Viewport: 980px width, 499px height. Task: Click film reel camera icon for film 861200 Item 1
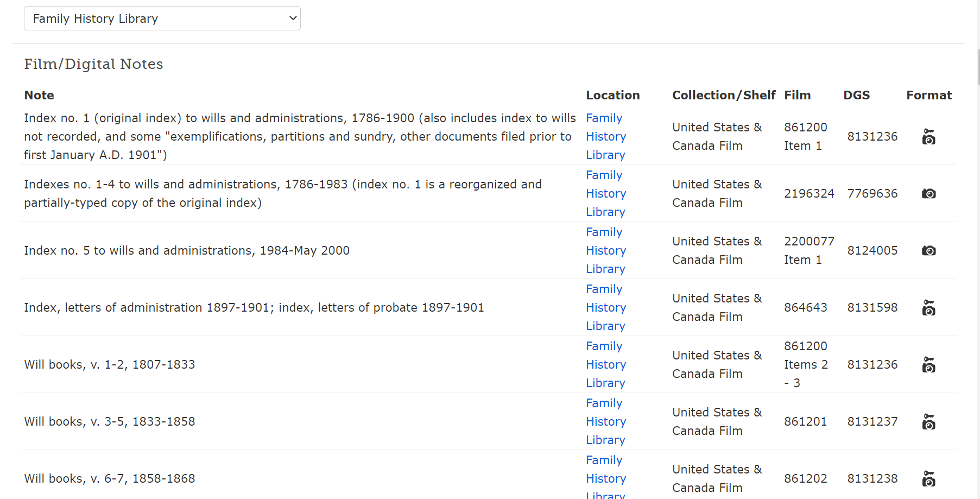tap(928, 137)
